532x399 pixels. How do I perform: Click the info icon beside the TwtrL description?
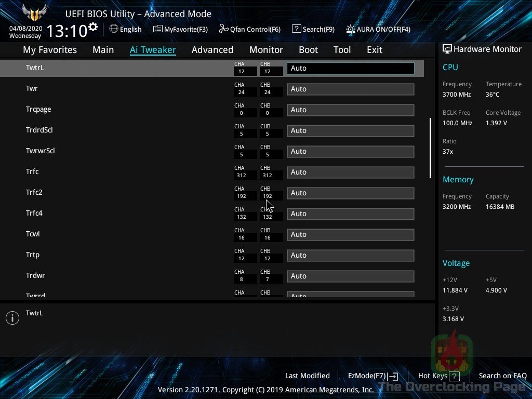(12, 318)
